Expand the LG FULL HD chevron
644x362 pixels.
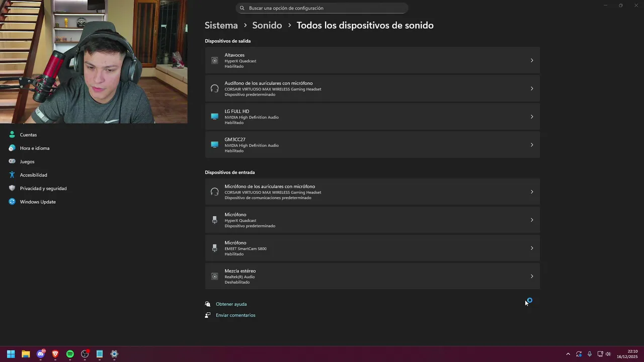click(532, 117)
